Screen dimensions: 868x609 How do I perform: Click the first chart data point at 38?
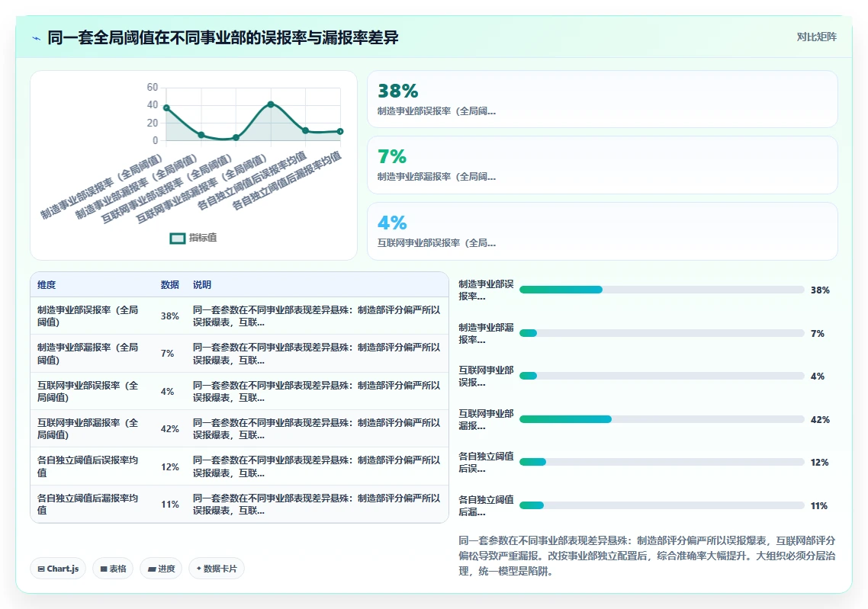tap(166, 108)
